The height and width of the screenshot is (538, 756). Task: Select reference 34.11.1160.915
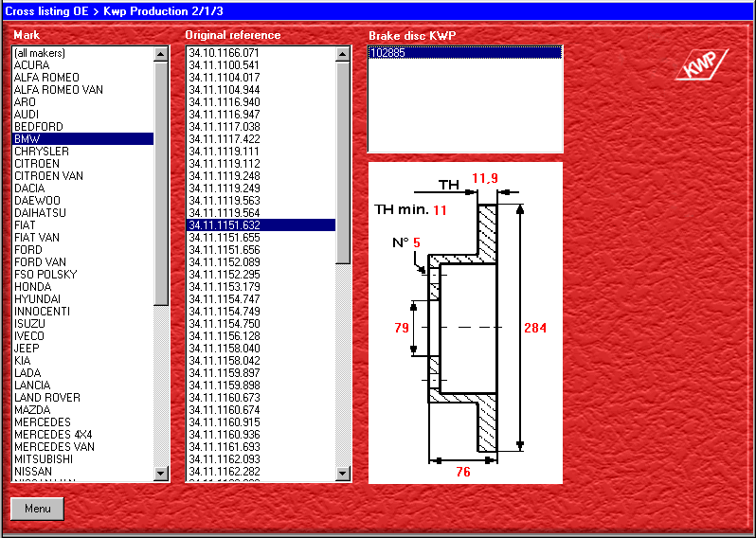point(261,421)
